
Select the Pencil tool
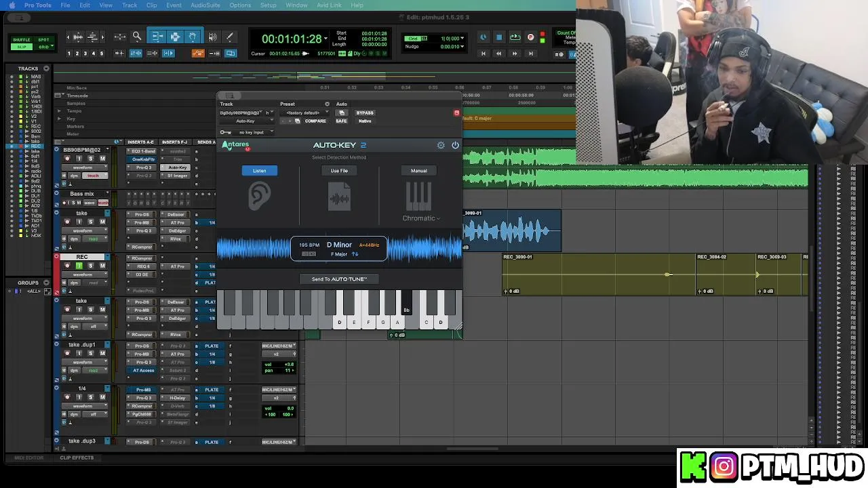[x=229, y=37]
